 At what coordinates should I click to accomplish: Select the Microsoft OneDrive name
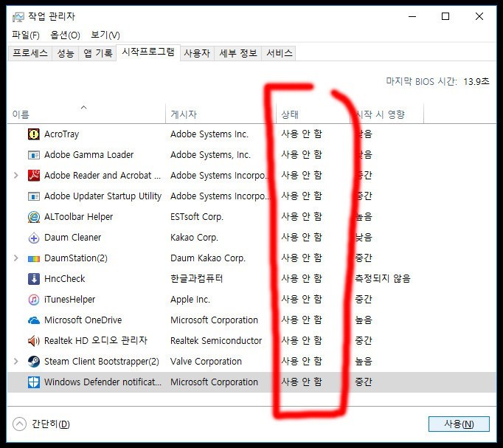83,320
